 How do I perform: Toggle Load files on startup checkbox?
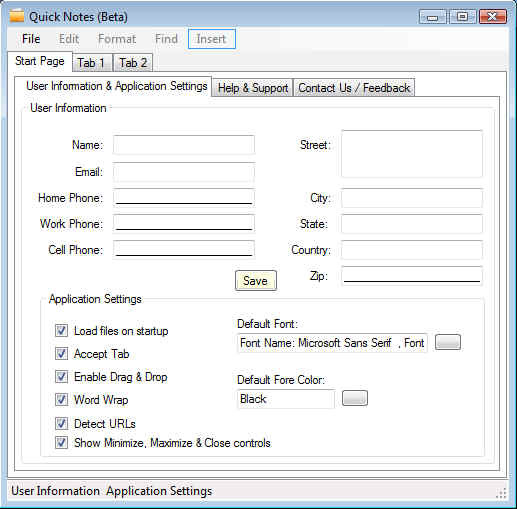click(x=61, y=331)
